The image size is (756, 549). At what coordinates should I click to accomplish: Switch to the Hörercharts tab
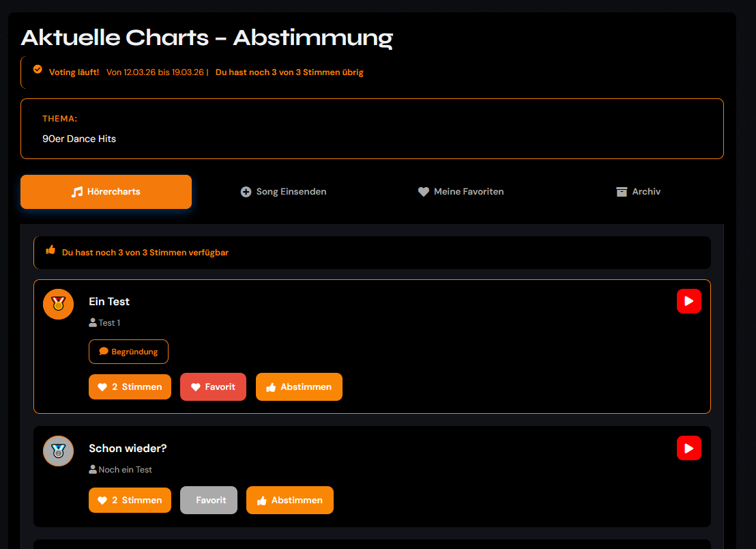[106, 192]
